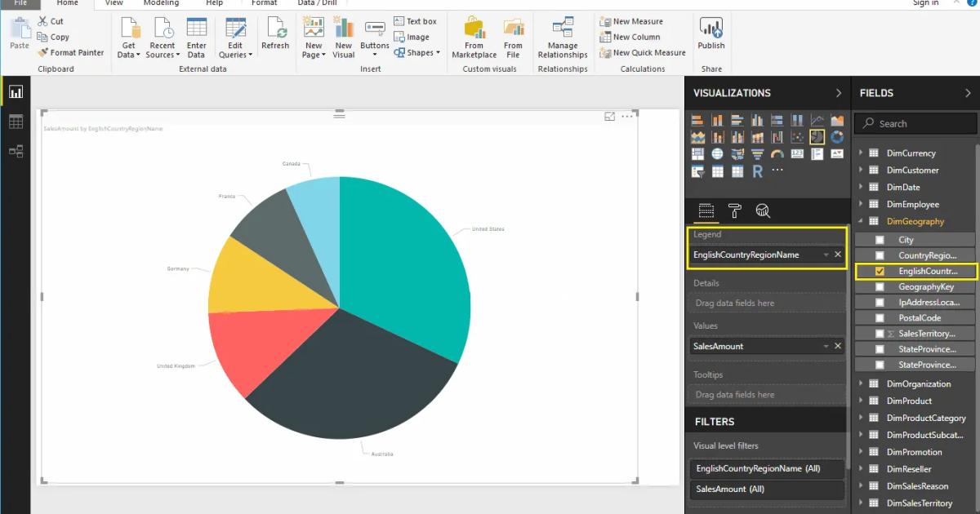Click inside the Fields search box
Image resolution: width=980 pixels, height=514 pixels.
coord(915,123)
